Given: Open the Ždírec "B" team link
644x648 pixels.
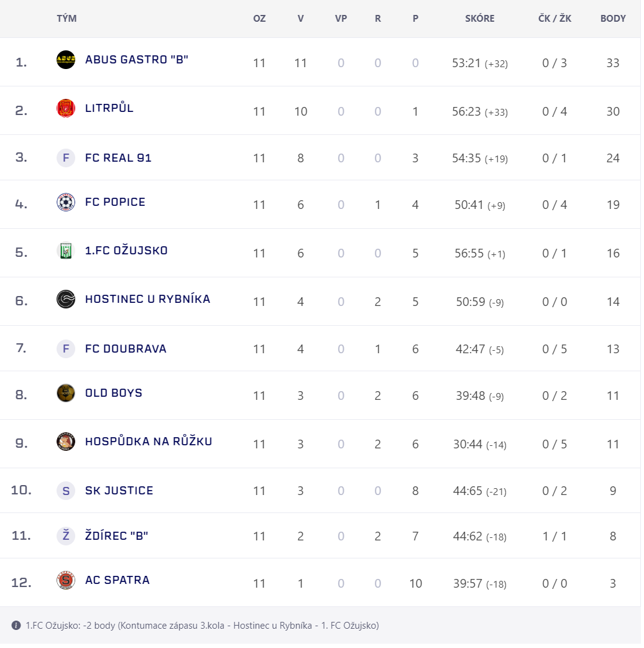Looking at the screenshot, I should coord(116,536).
